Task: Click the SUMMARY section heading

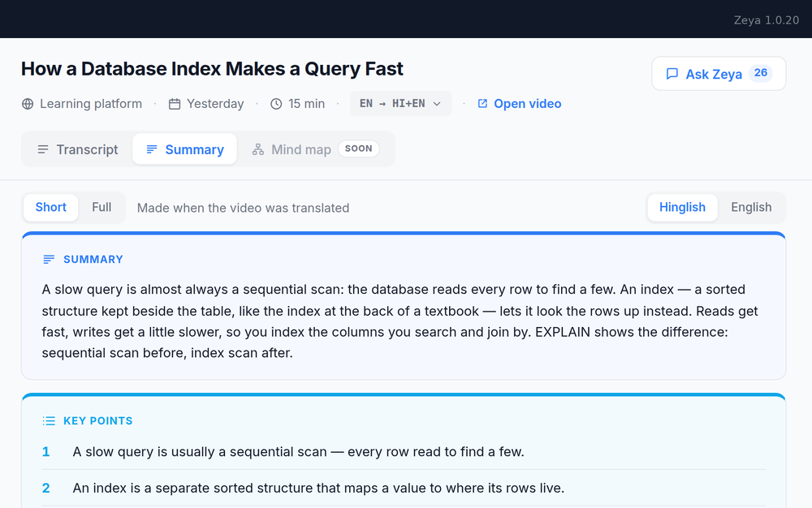Action: pos(93,259)
